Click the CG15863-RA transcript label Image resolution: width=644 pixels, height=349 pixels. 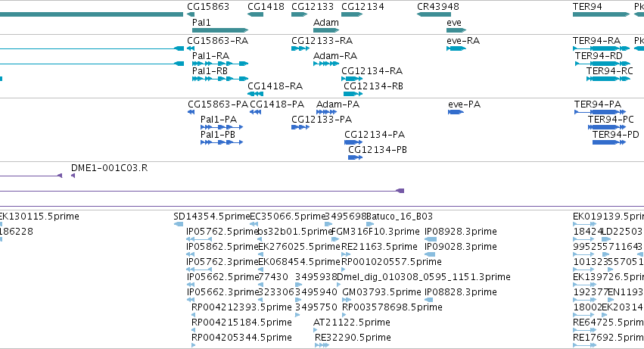[218, 41]
